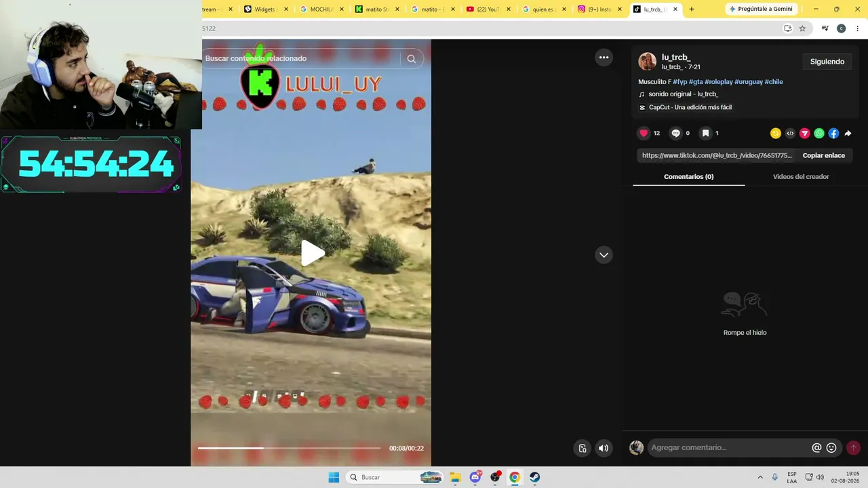
Task: Click the Copiar enlace button
Action: 824,155
